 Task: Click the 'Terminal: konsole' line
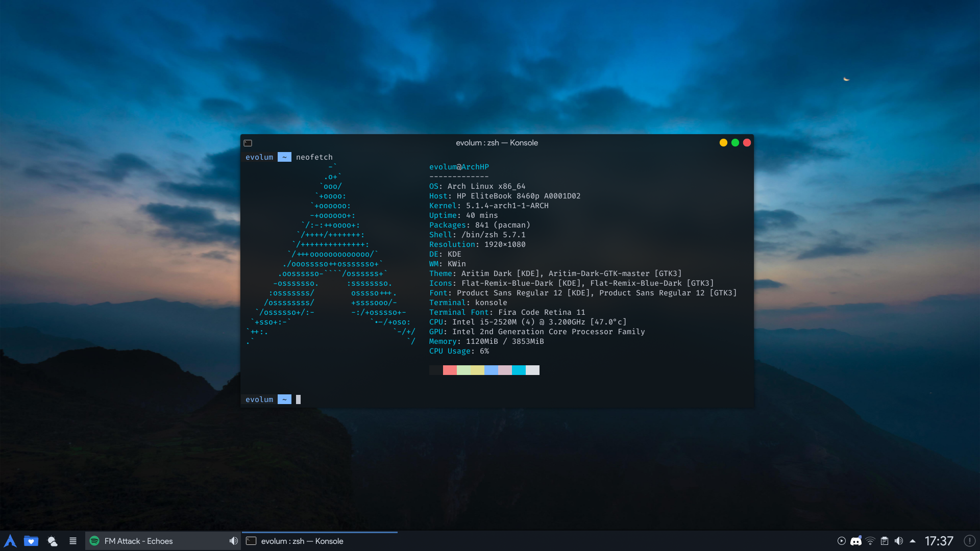[468, 303]
